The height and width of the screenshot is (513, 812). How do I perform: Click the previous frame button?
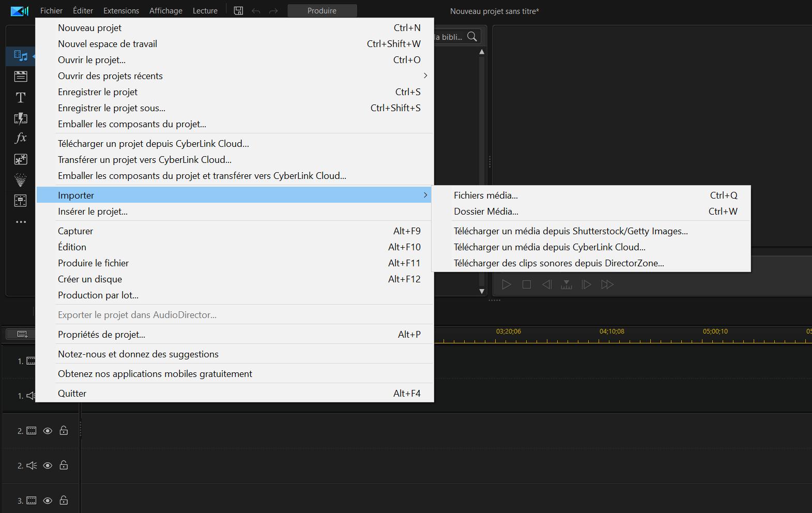[547, 284]
